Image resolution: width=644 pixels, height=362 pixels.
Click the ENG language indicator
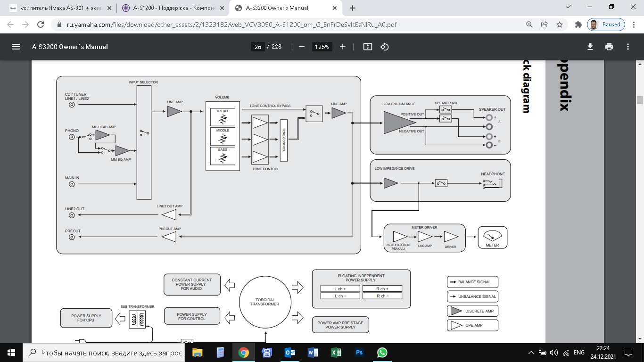[x=579, y=352]
